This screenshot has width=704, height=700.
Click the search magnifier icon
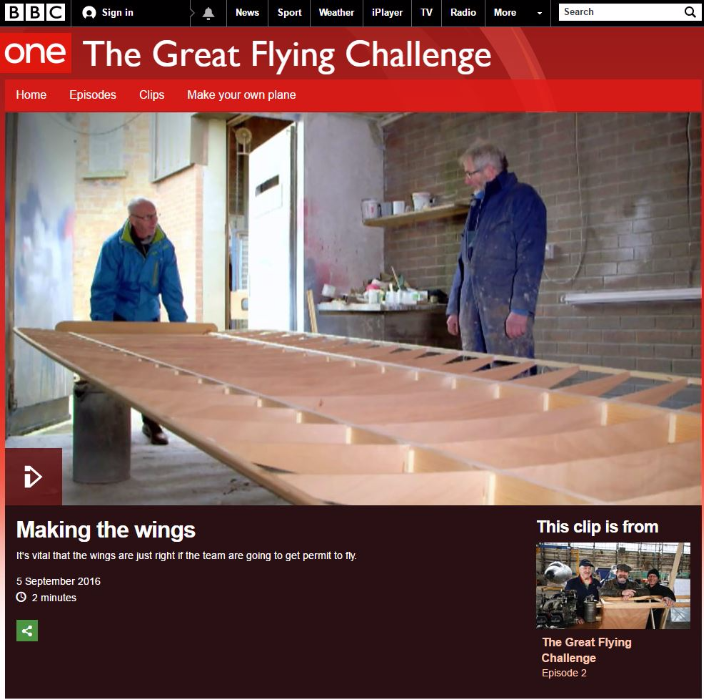690,12
